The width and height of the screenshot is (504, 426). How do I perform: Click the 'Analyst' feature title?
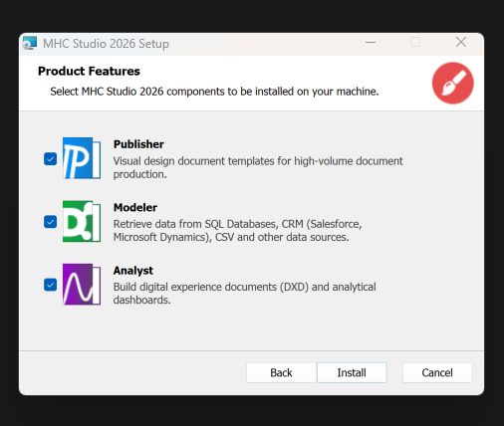point(133,271)
